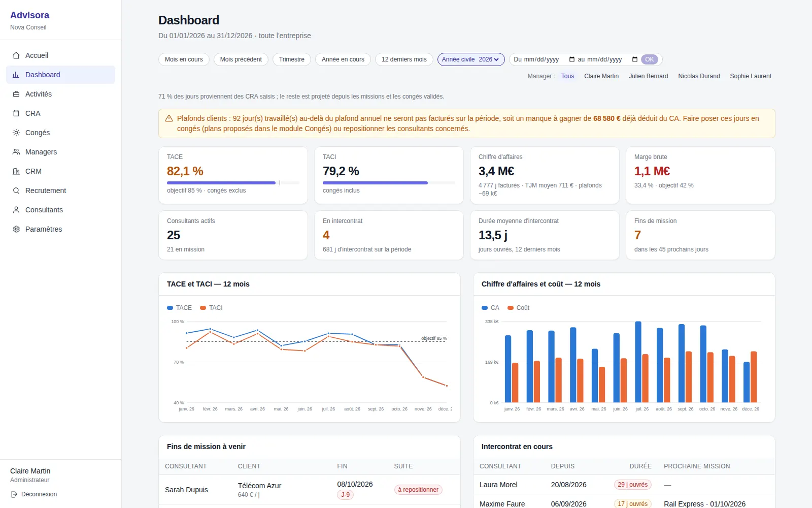The height and width of the screenshot is (508, 812).
Task: Go to Paramètres in sidebar
Action: pyautogui.click(x=61, y=229)
